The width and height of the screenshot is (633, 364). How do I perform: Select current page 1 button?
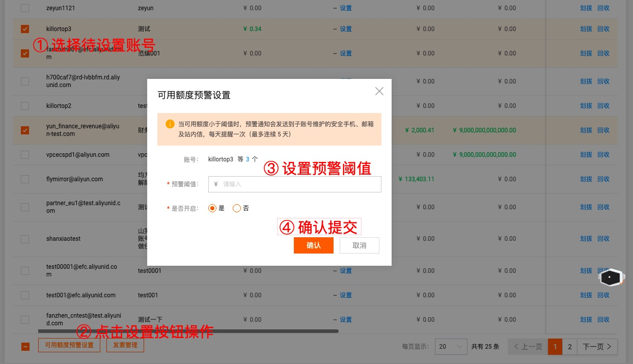click(555, 347)
